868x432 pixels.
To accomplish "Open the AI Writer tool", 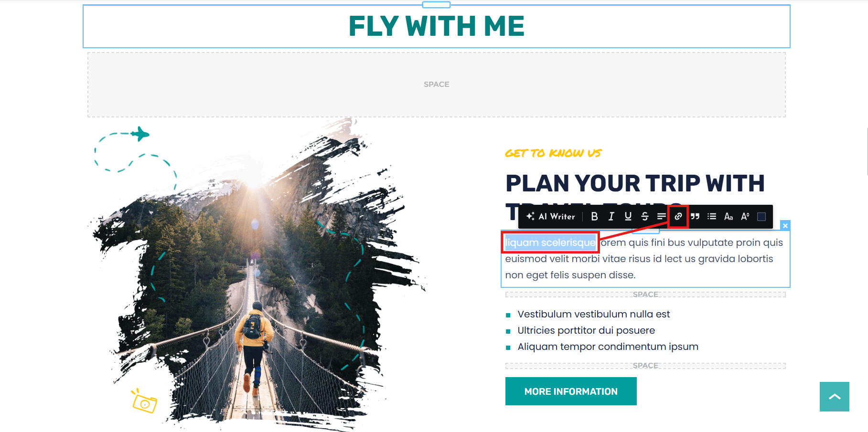I will point(551,216).
